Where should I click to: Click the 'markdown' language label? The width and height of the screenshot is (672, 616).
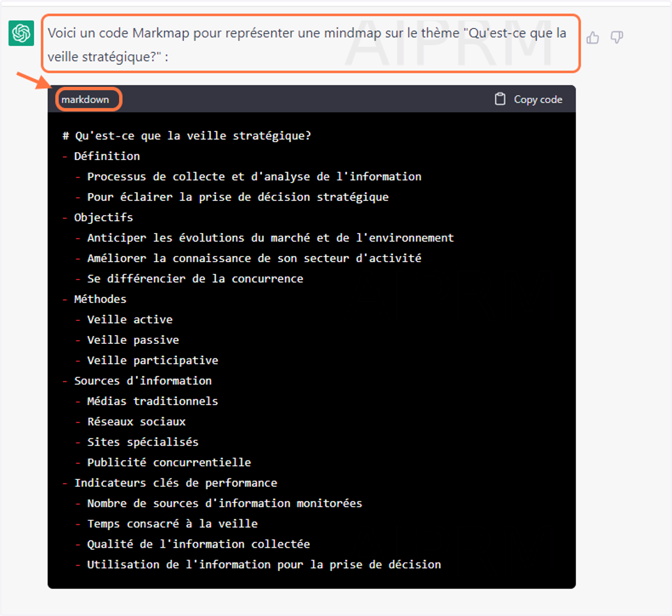coord(85,100)
